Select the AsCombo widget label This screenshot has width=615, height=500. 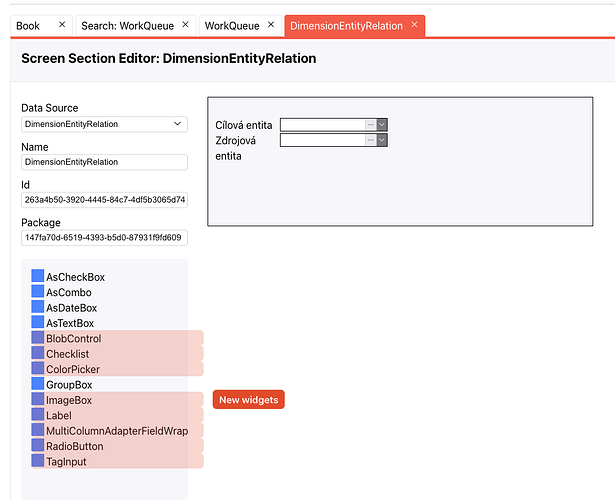tap(69, 293)
